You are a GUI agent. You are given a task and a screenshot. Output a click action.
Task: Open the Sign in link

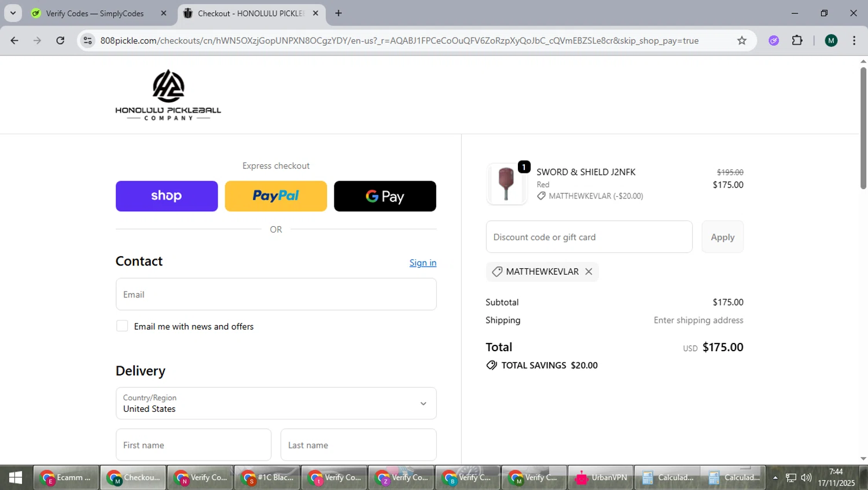click(x=423, y=263)
